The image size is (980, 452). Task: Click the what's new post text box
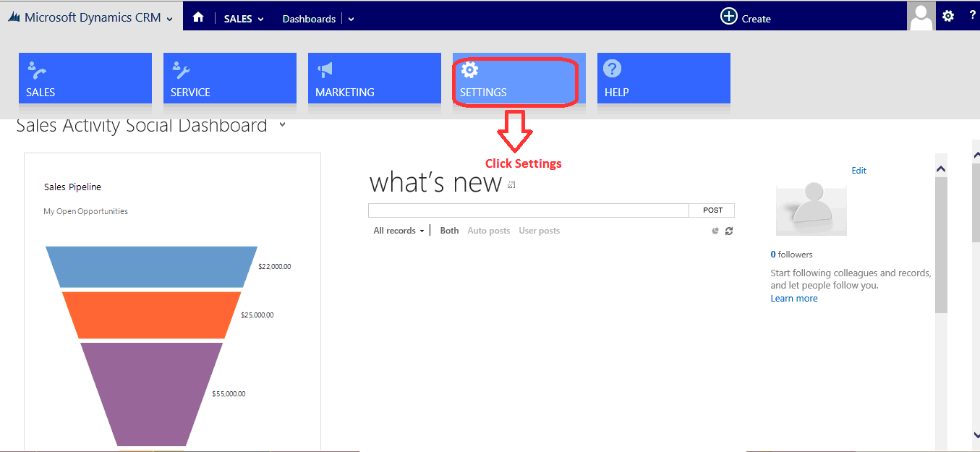coord(528,210)
